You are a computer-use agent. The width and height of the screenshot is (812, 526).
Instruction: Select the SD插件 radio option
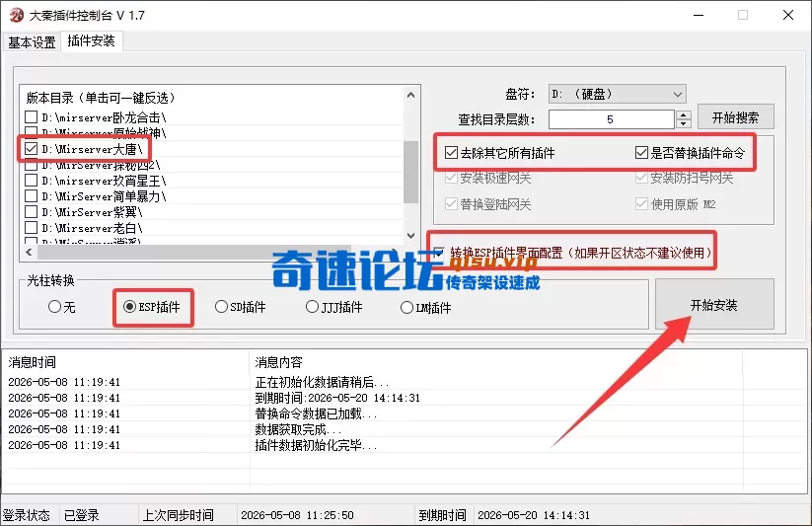(x=221, y=306)
